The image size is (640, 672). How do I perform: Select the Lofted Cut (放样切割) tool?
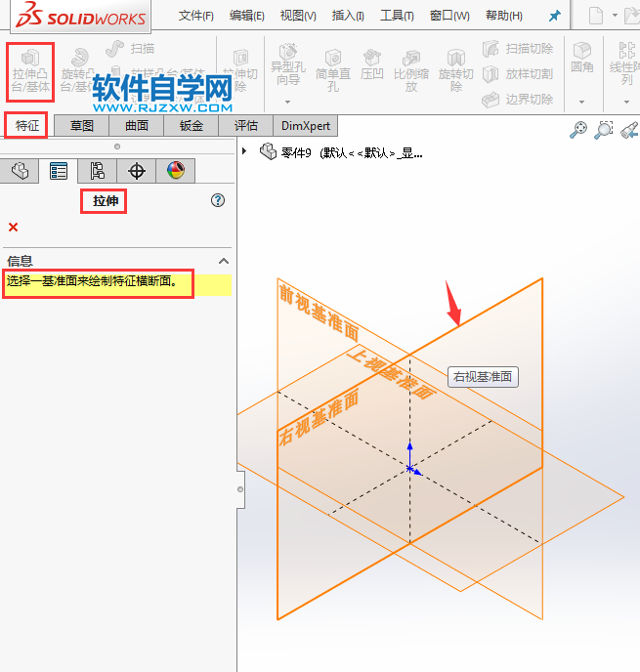pos(518,73)
